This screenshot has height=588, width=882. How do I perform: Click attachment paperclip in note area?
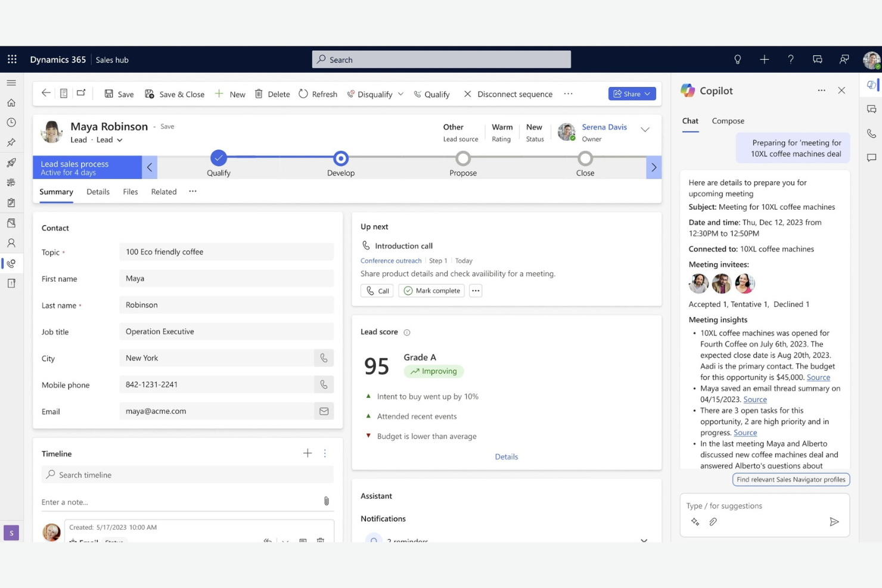coord(327,501)
